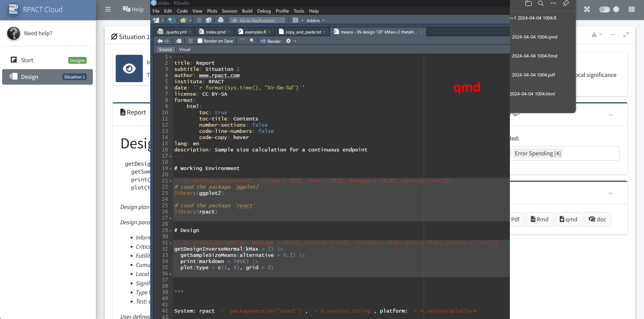Download report using the Rmd button
This screenshot has width=644, height=319.
(x=539, y=219)
